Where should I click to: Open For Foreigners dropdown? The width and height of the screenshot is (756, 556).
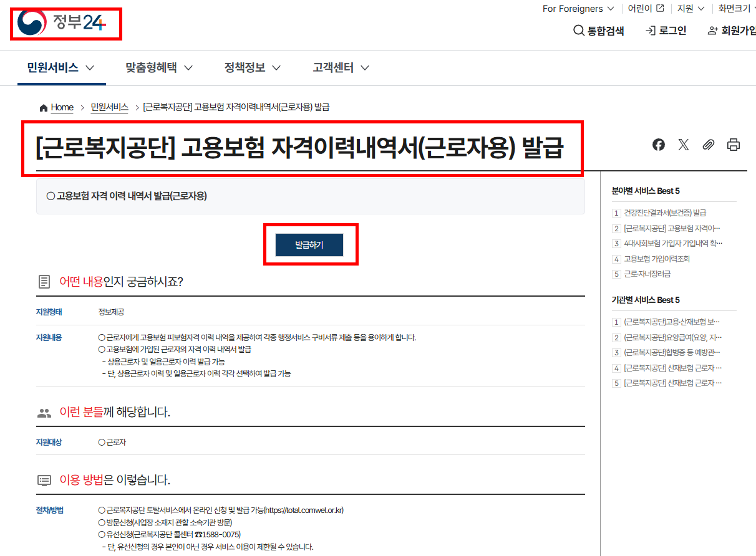[578, 9]
